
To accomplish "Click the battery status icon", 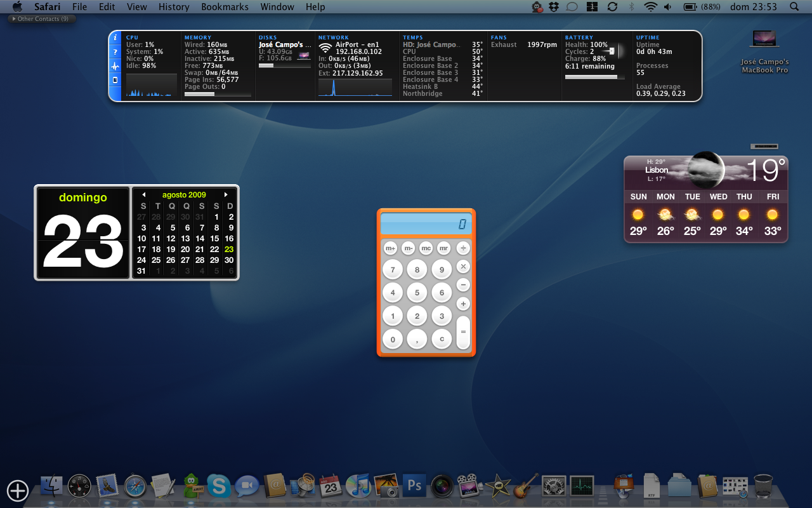I will click(x=690, y=7).
